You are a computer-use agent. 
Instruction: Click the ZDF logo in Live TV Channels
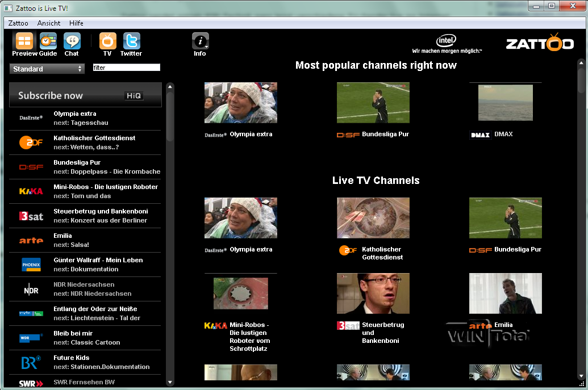click(348, 250)
